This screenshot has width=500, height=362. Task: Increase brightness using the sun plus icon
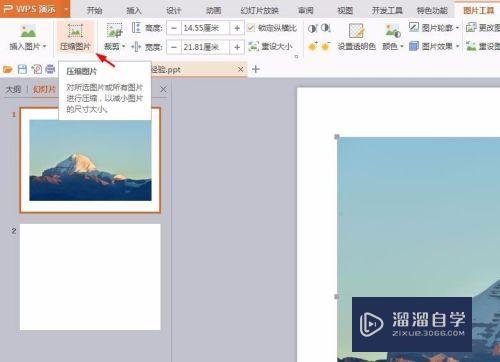coord(313,46)
